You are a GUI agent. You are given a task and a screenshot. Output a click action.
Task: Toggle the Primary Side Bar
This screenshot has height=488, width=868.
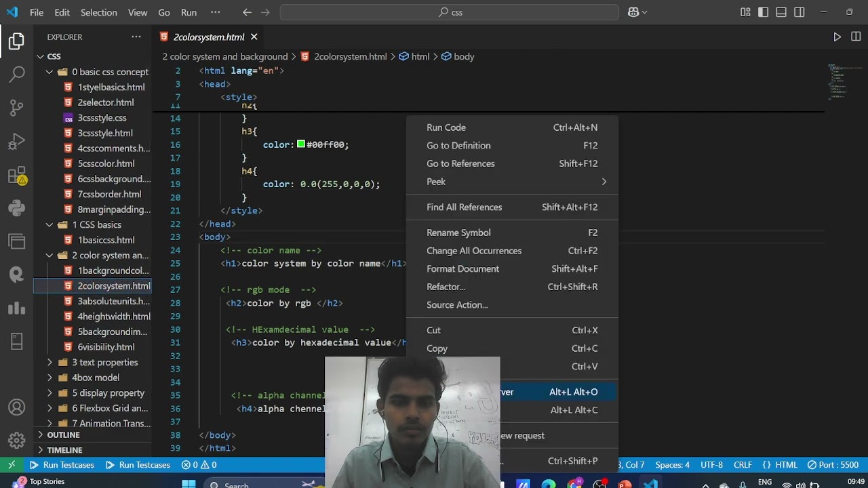tap(764, 12)
